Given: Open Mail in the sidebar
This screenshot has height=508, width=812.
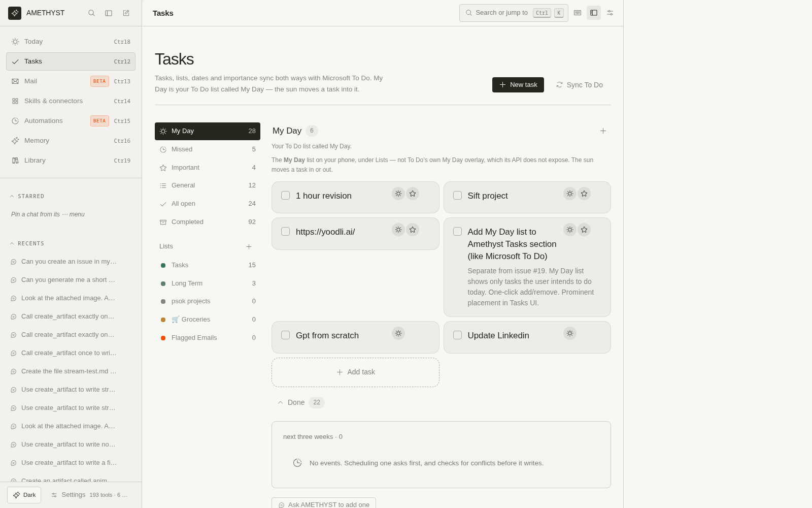Looking at the screenshot, I should pos(71,81).
